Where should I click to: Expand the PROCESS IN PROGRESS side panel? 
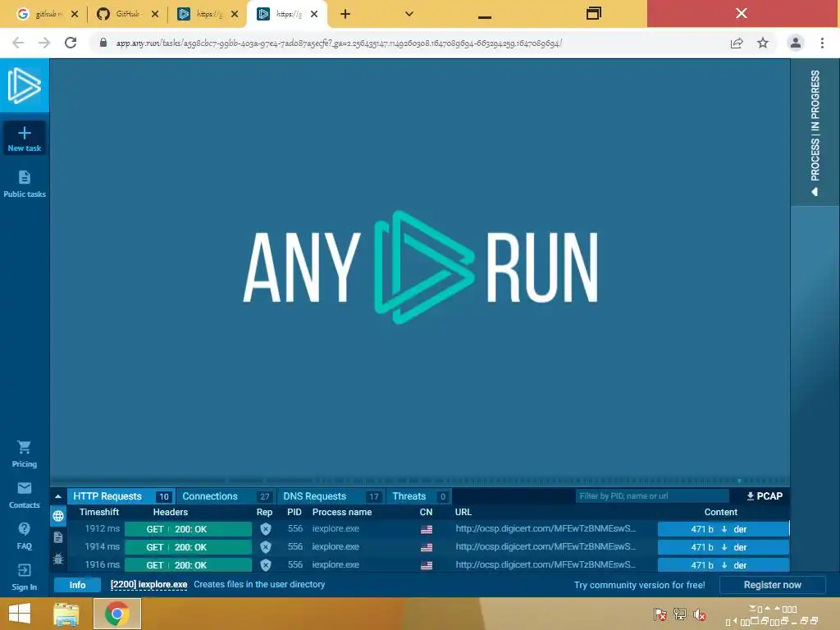pyautogui.click(x=815, y=132)
